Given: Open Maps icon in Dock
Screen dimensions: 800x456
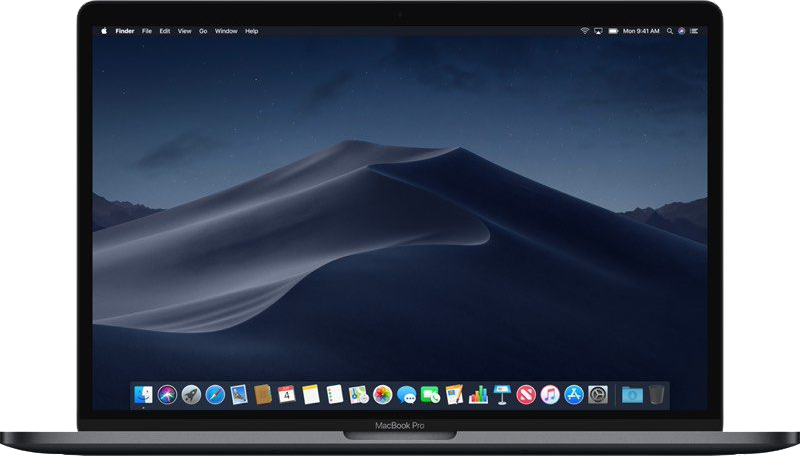Looking at the screenshot, I should coord(359,395).
